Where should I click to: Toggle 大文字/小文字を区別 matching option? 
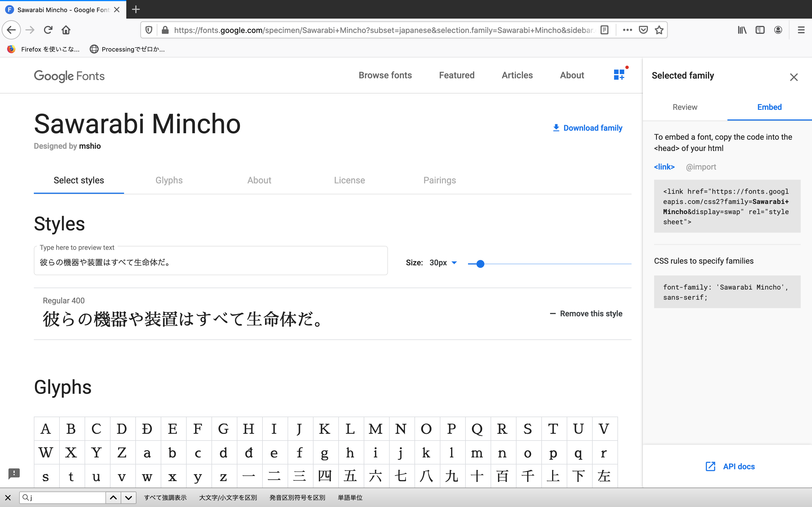(228, 498)
